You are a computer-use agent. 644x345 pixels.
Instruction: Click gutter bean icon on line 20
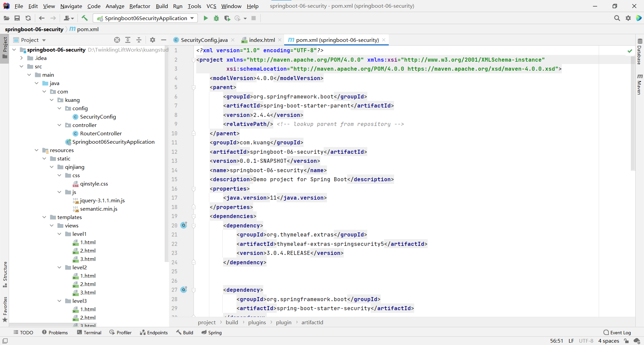(184, 225)
